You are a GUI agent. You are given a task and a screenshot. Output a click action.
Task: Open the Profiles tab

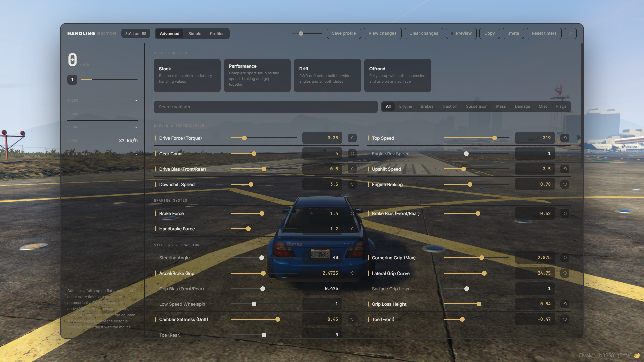217,34
